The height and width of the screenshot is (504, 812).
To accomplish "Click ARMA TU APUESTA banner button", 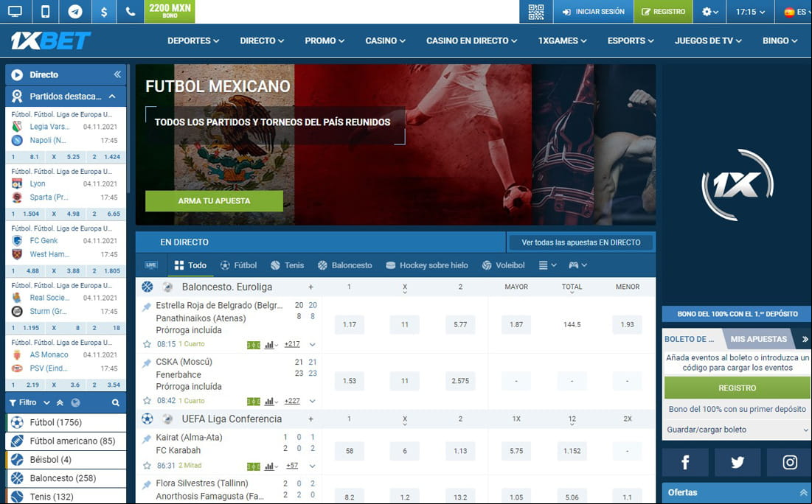I will point(214,200).
